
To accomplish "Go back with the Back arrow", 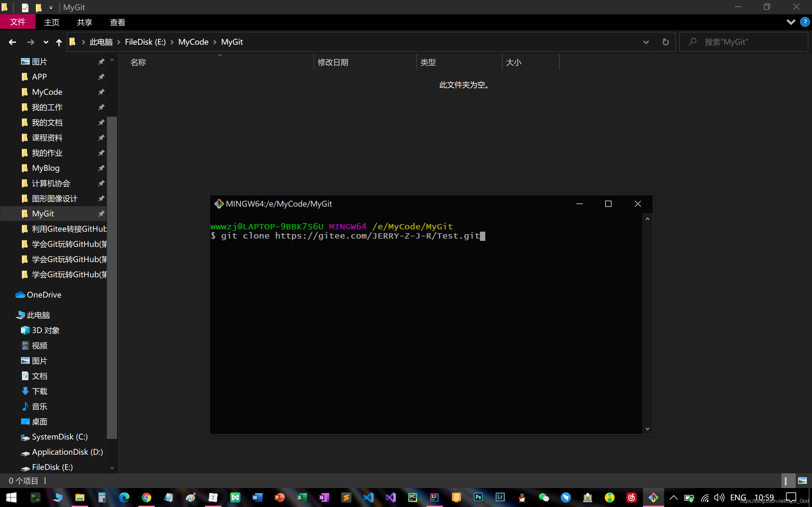I will pos(12,42).
